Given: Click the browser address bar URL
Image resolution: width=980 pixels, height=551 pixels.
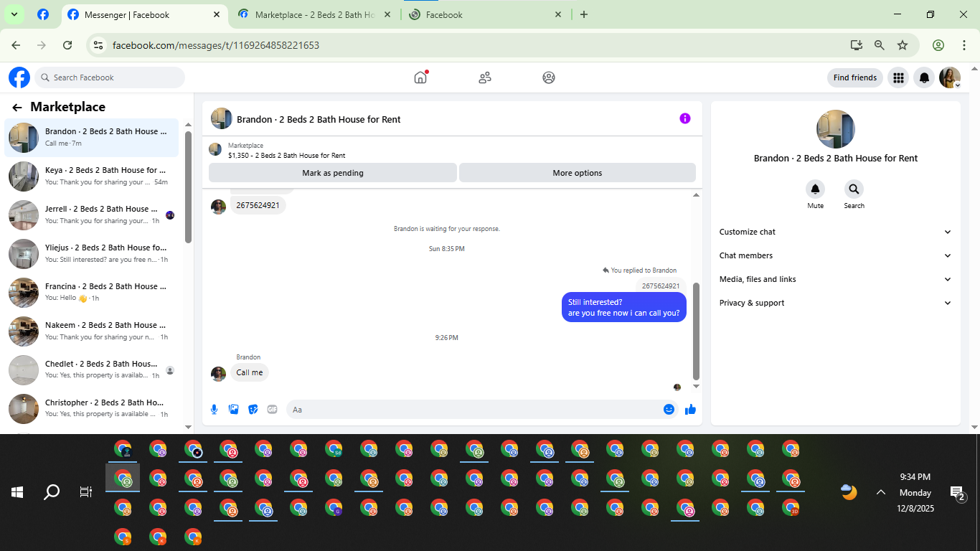Looking at the screenshot, I should tap(216, 45).
